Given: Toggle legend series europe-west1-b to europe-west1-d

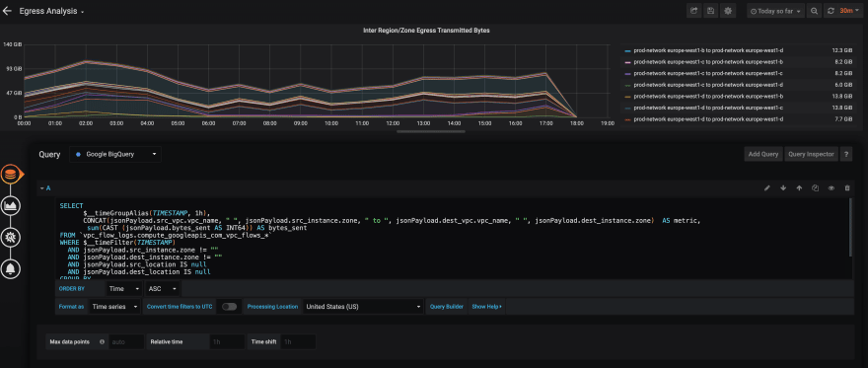Looking at the screenshot, I should (708, 50).
